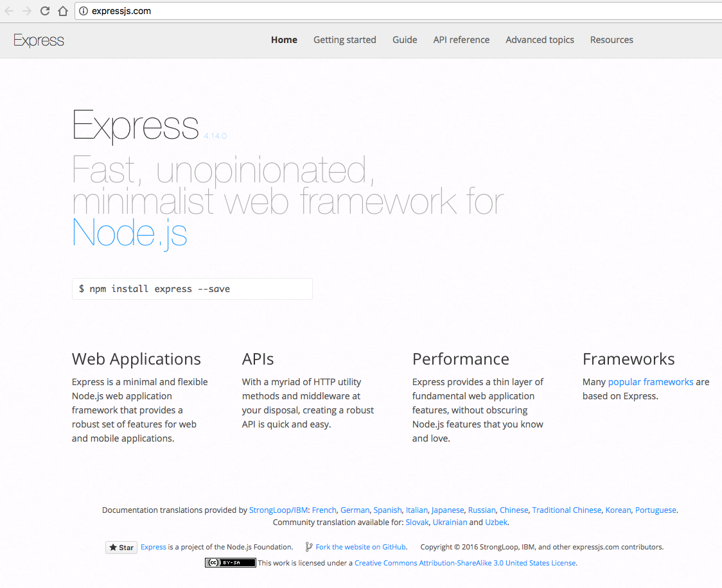Open the Guide menu
This screenshot has width=722, height=588.
click(405, 40)
